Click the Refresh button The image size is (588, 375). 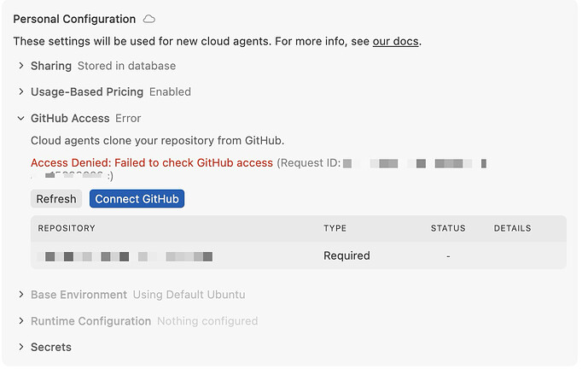56,199
